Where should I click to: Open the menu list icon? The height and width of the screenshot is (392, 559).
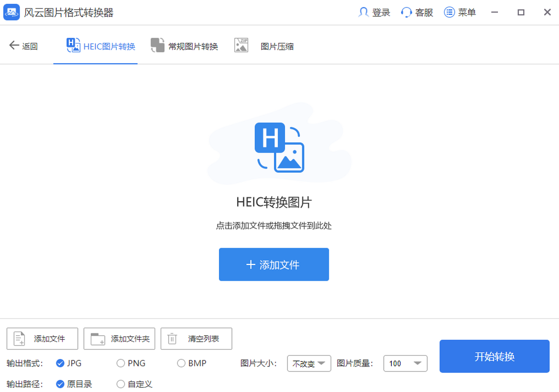tap(449, 13)
